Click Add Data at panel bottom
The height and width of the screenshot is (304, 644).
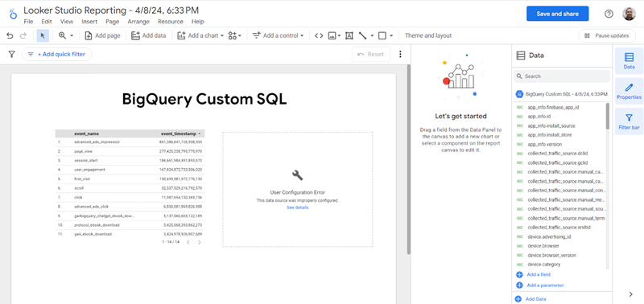pos(531,299)
